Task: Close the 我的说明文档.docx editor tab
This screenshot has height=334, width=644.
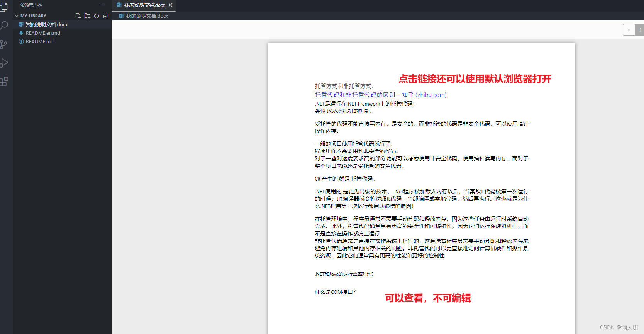Action: pyautogui.click(x=170, y=5)
